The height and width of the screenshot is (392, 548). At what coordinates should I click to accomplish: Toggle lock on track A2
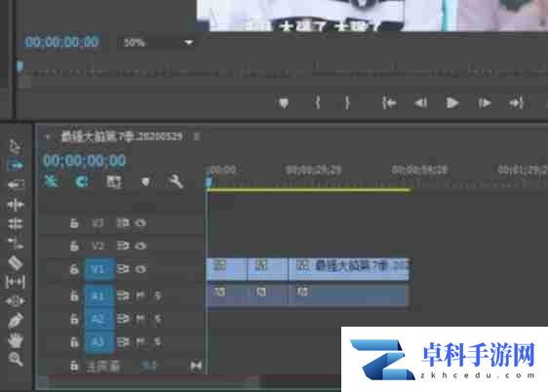[74, 319]
